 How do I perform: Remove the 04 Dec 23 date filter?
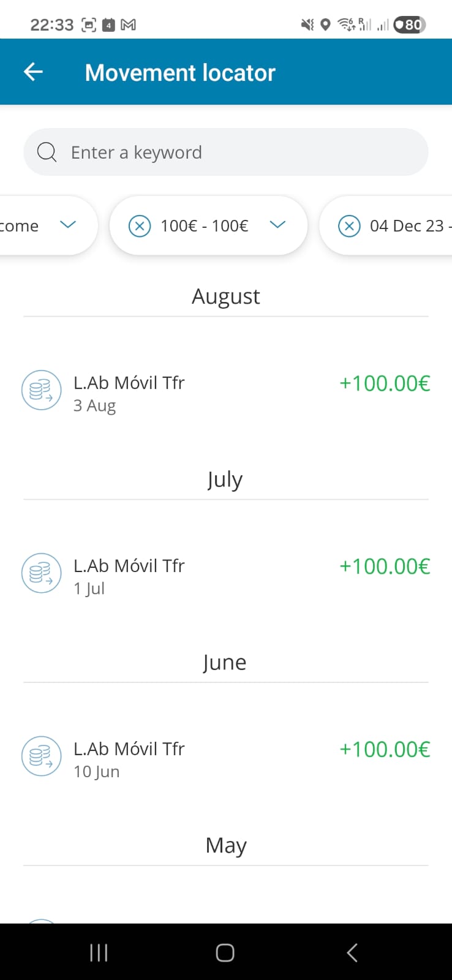point(349,226)
